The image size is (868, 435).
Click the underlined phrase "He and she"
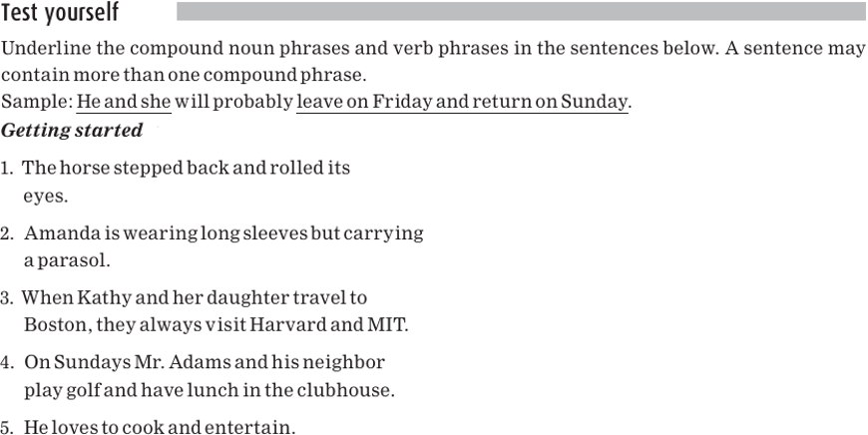coord(124,102)
